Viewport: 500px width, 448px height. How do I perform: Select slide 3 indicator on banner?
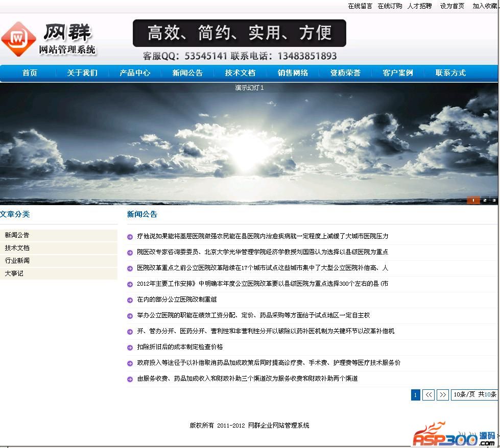pos(494,200)
